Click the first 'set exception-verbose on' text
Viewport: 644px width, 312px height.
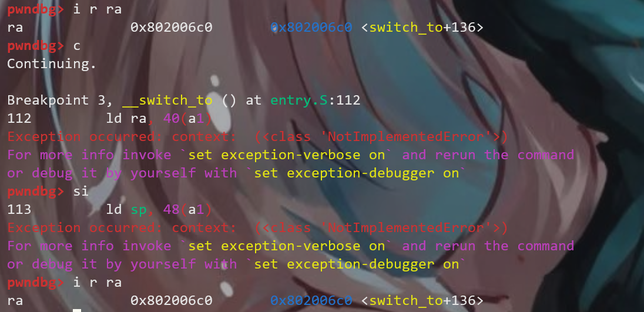[x=286, y=155]
